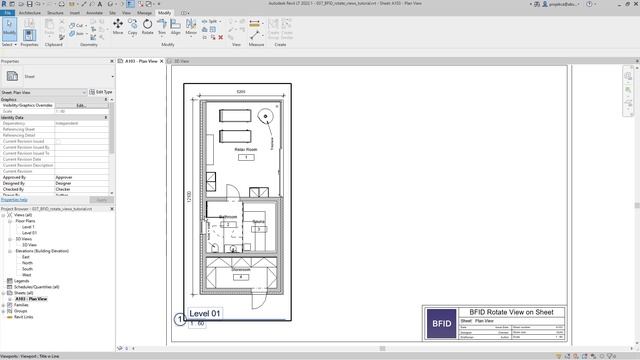Switch to the Structure ribbon tab
The height and width of the screenshot is (360, 640).
pyautogui.click(x=55, y=13)
